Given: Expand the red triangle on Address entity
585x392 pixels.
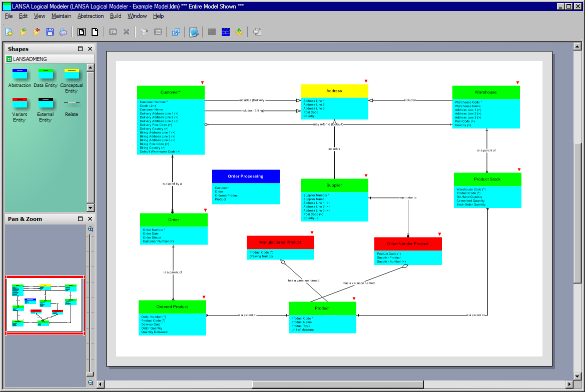Looking at the screenshot, I should [x=366, y=81].
